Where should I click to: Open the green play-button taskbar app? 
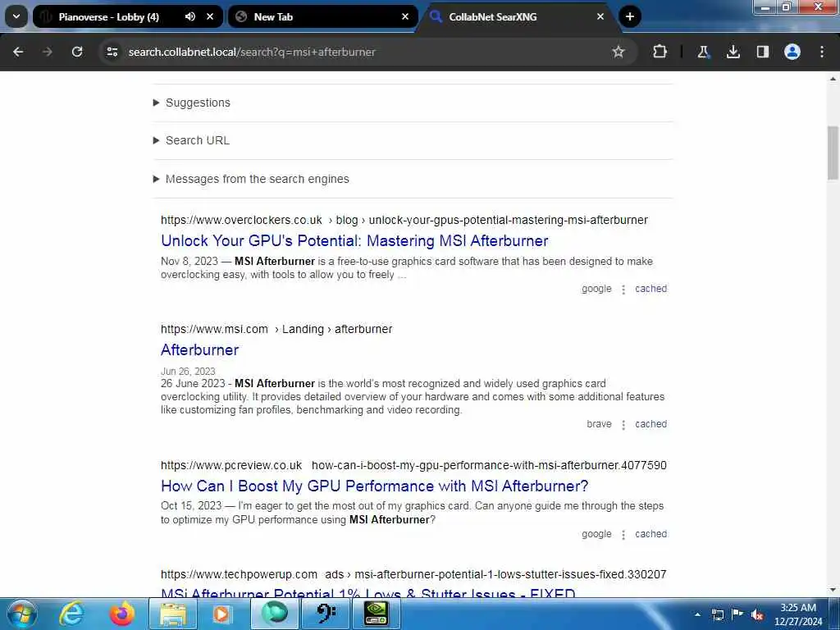click(275, 614)
